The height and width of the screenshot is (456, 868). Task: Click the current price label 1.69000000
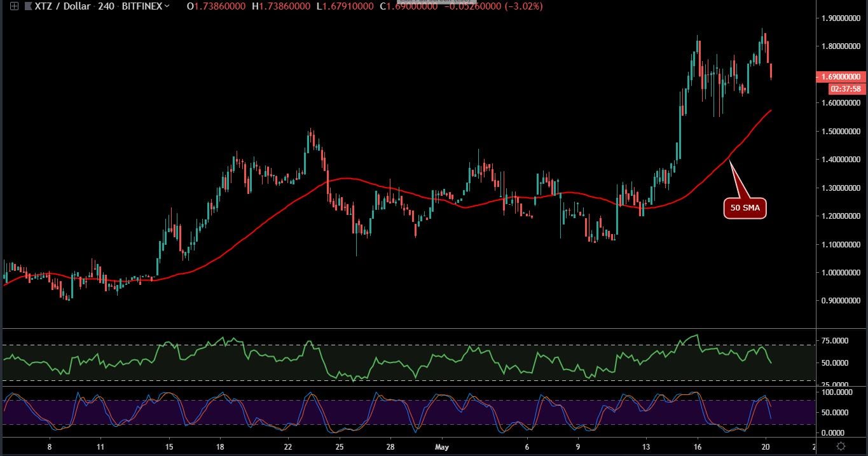(x=841, y=76)
